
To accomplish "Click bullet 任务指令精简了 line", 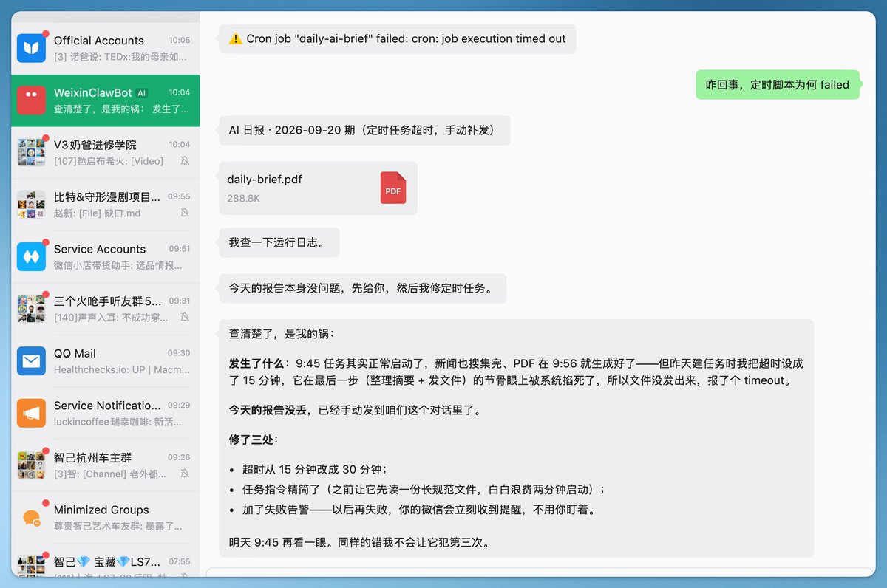I will pos(424,489).
